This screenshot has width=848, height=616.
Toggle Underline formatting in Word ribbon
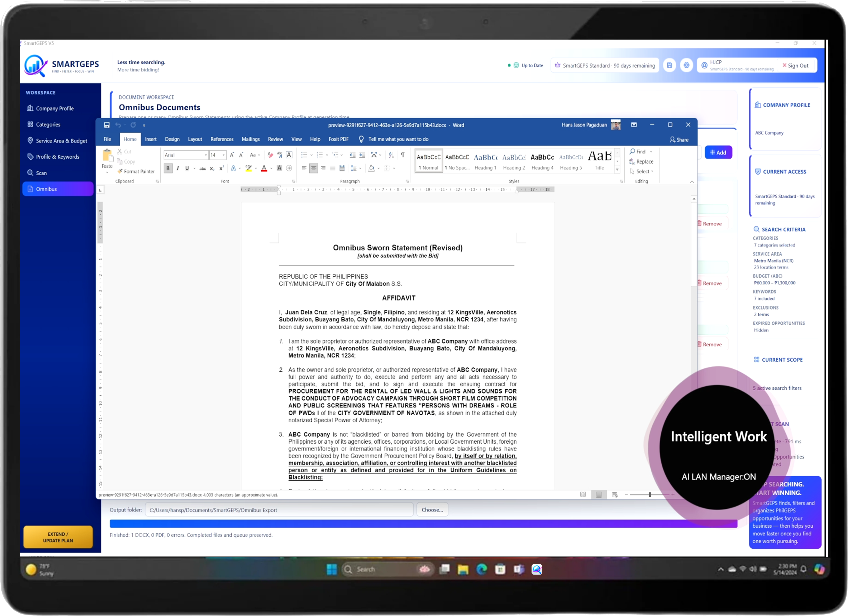[x=187, y=168]
